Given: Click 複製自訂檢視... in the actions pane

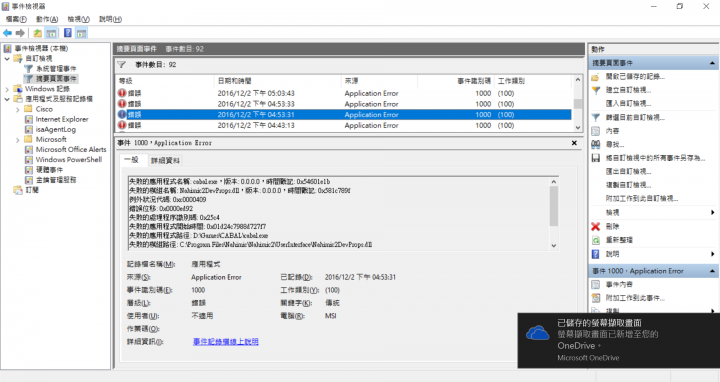Looking at the screenshot, I should 628,185.
